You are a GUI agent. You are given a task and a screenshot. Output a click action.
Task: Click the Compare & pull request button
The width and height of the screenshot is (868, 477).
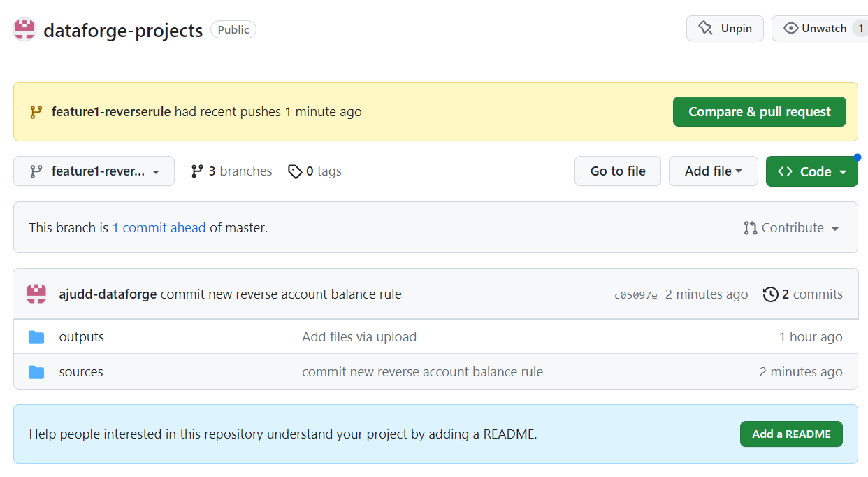tap(760, 112)
